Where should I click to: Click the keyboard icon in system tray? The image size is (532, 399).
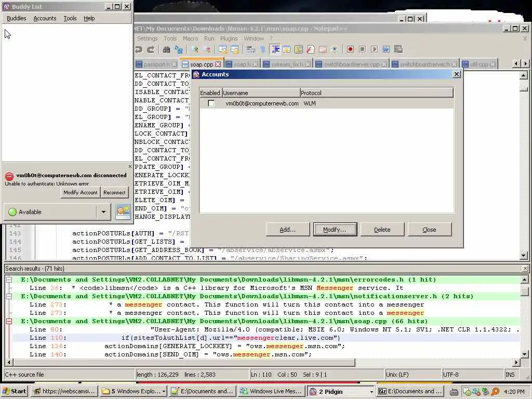click(x=454, y=392)
